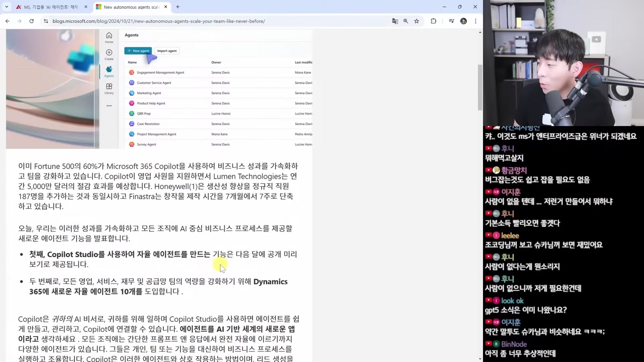Open the QBR Prep agent
This screenshot has height=362, width=644.
218,113
